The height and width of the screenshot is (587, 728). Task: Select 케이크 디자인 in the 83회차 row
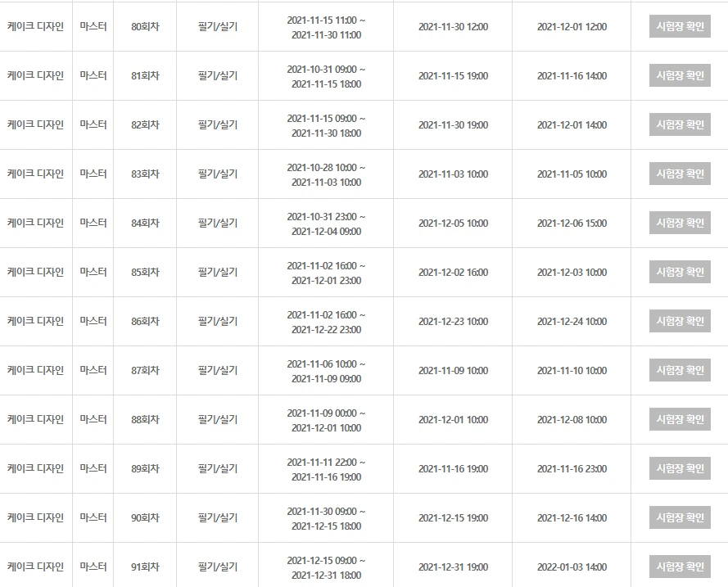[x=35, y=174]
